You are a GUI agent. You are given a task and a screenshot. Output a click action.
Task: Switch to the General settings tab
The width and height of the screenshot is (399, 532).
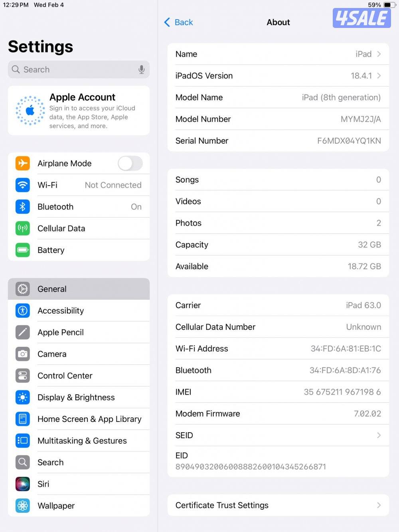pos(79,289)
